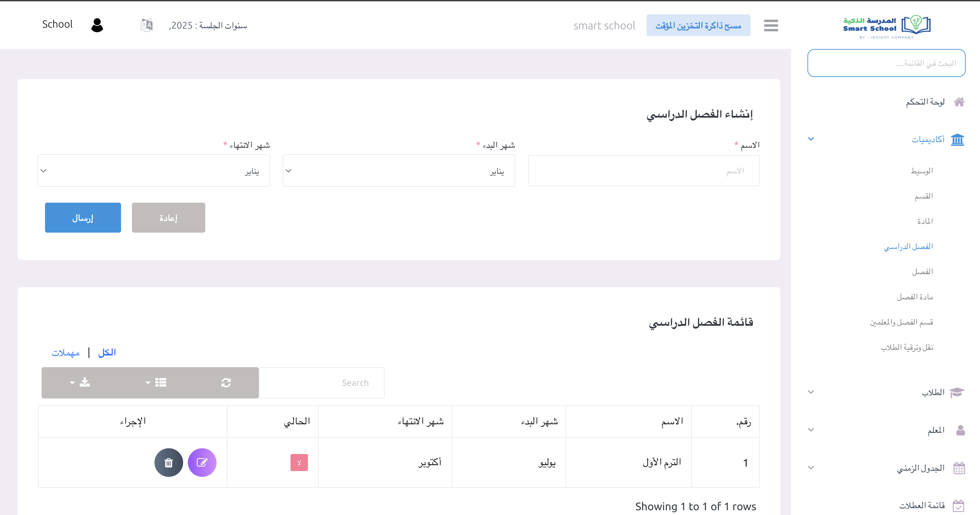Open the language translate icon
The width and height of the screenshot is (980, 515).
[x=147, y=26]
